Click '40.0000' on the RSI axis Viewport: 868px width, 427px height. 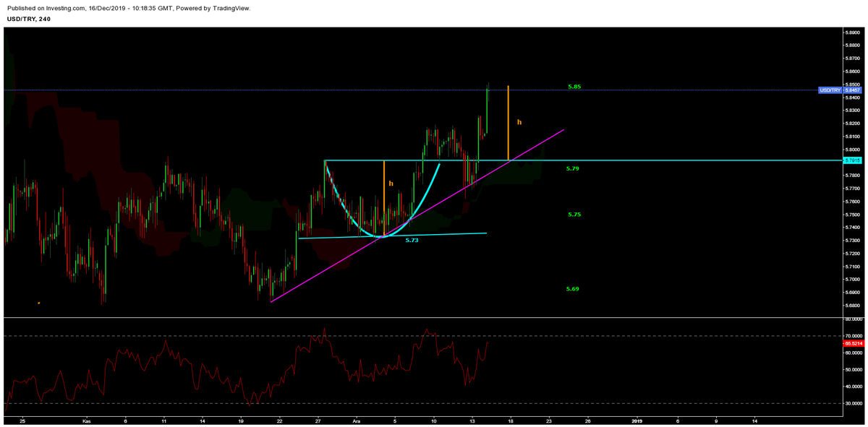(x=854, y=387)
